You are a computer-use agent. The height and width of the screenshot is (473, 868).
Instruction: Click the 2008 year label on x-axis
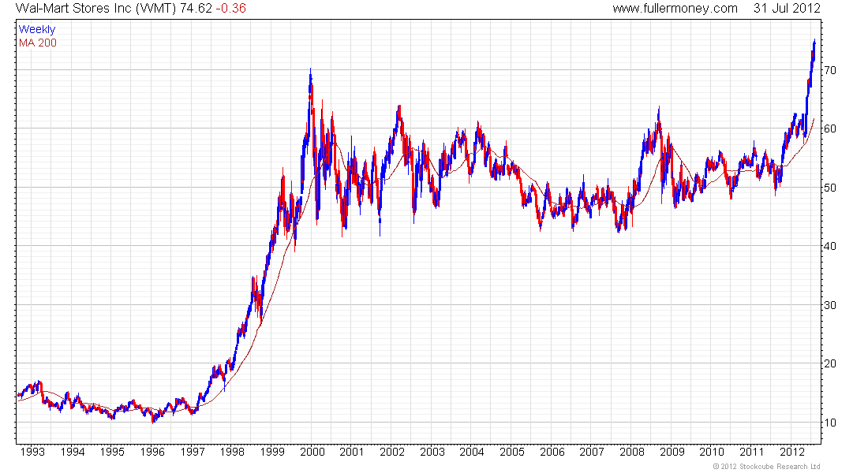point(632,452)
